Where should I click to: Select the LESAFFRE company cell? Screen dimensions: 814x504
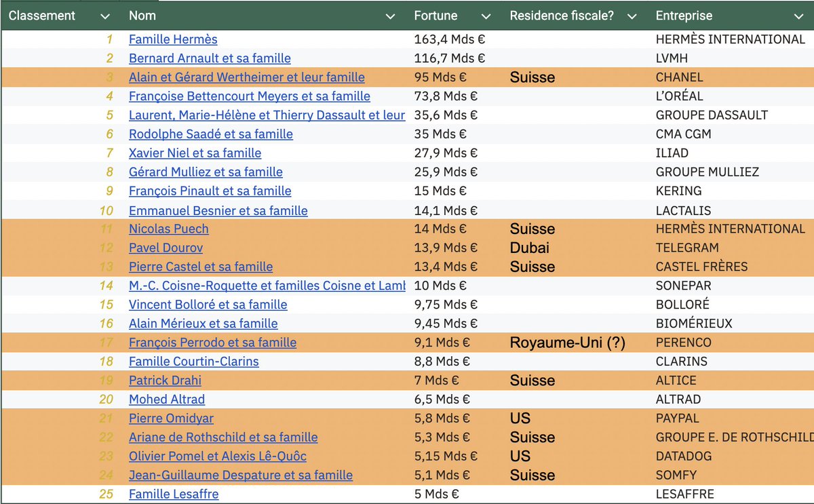pyautogui.click(x=684, y=495)
